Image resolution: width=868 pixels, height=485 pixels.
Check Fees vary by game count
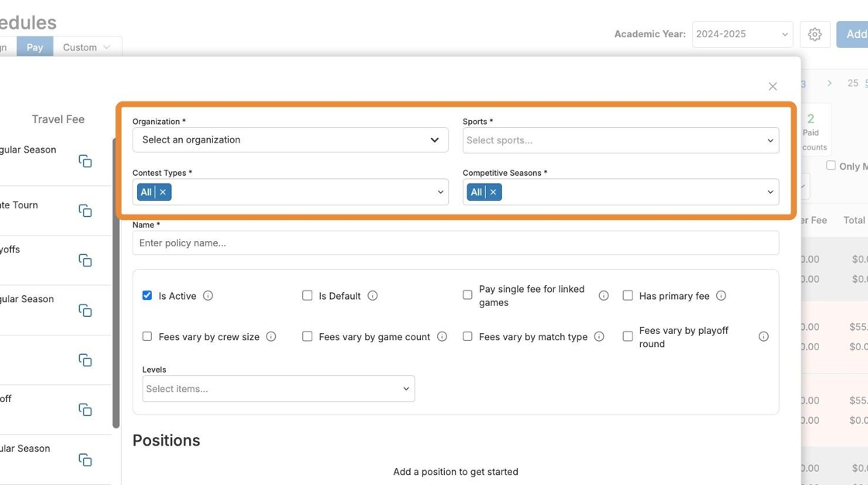308,337
